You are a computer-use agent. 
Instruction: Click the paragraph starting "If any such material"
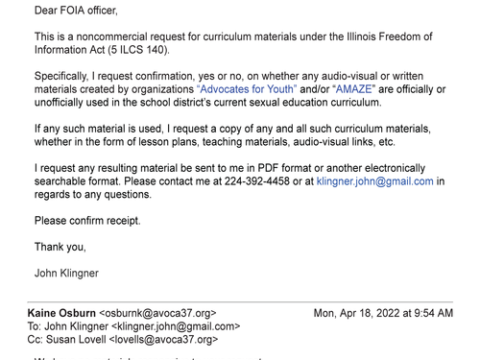(x=232, y=135)
